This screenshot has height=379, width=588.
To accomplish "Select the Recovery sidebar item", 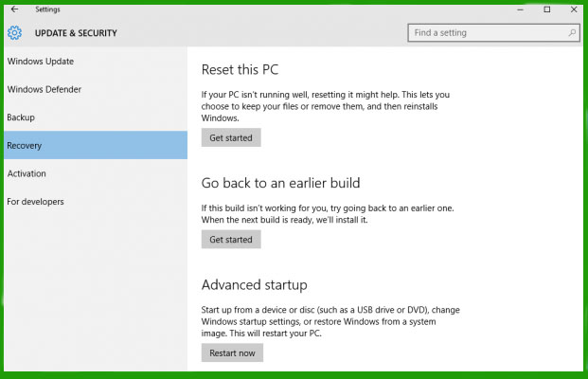I will (x=96, y=145).
